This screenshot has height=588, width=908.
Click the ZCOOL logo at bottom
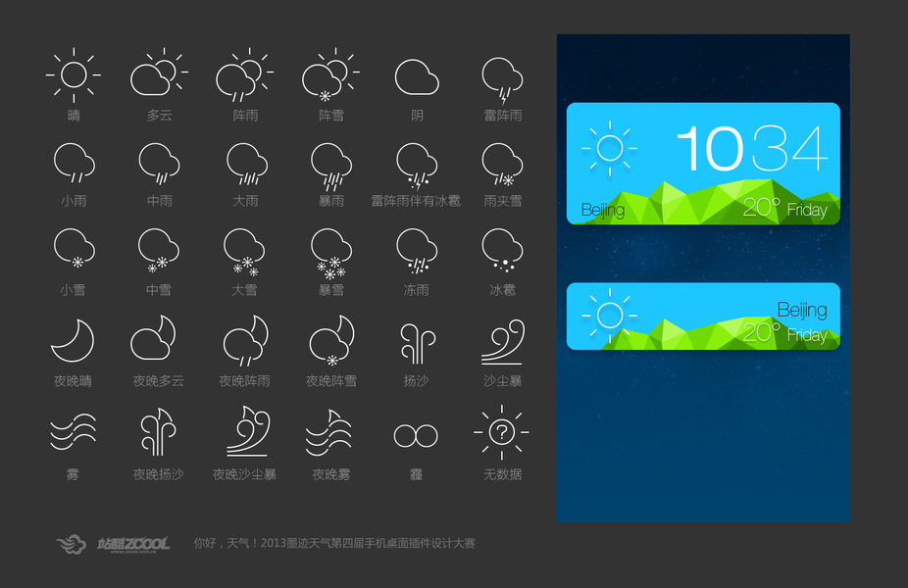pyautogui.click(x=113, y=544)
